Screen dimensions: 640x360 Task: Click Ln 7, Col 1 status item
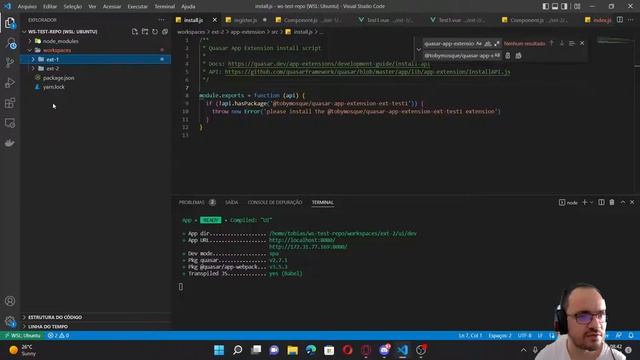click(470, 336)
